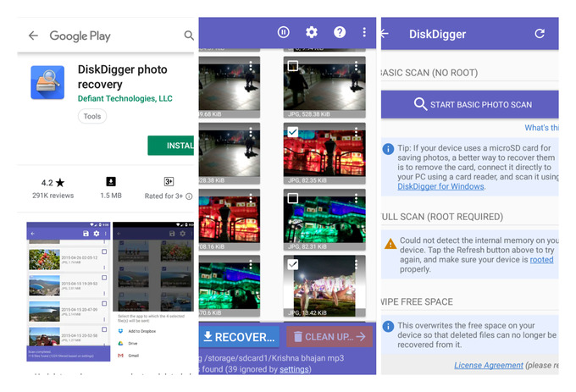Select the Tools category chip

coord(92,116)
